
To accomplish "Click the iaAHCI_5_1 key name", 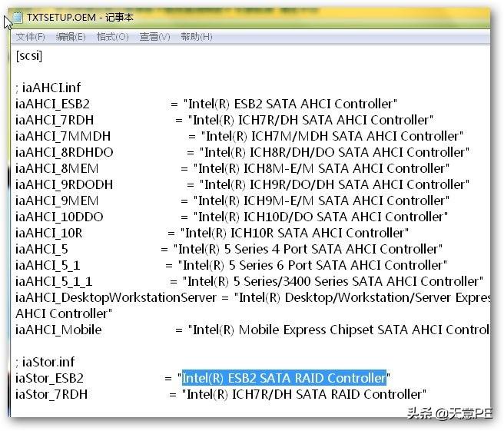I will 48,266.
